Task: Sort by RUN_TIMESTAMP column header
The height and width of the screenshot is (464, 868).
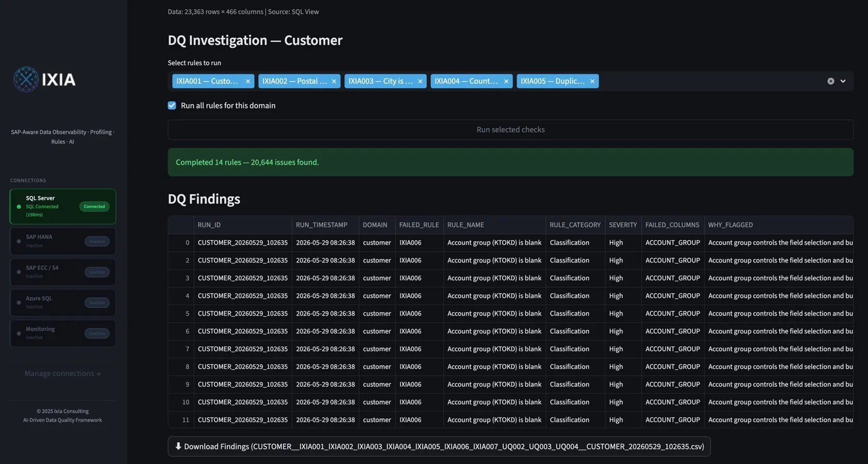Action: pos(325,225)
